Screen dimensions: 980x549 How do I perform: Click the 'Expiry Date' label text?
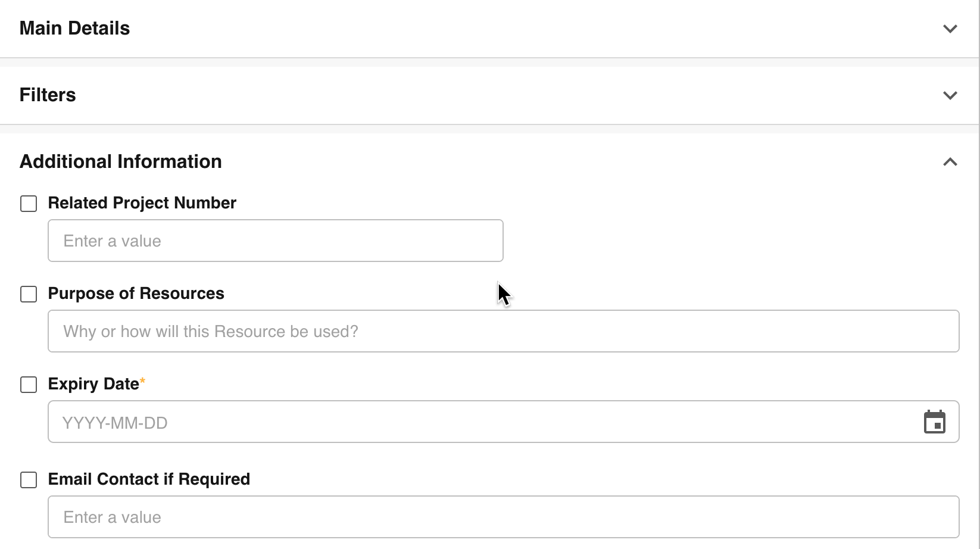point(93,384)
